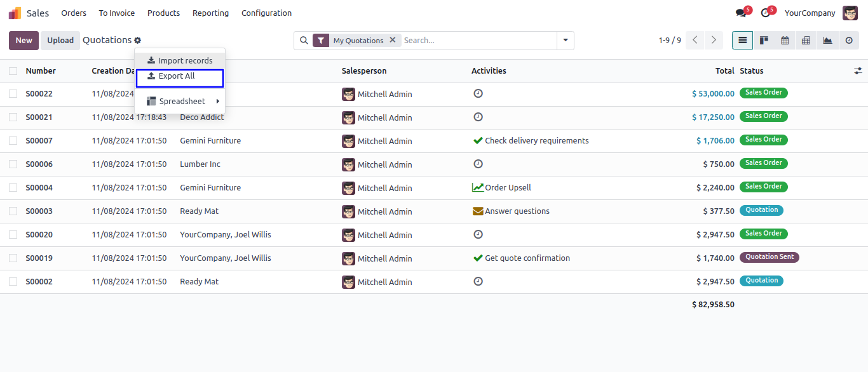This screenshot has width=868, height=372.
Task: Switch to Calendar view
Action: [x=785, y=41]
